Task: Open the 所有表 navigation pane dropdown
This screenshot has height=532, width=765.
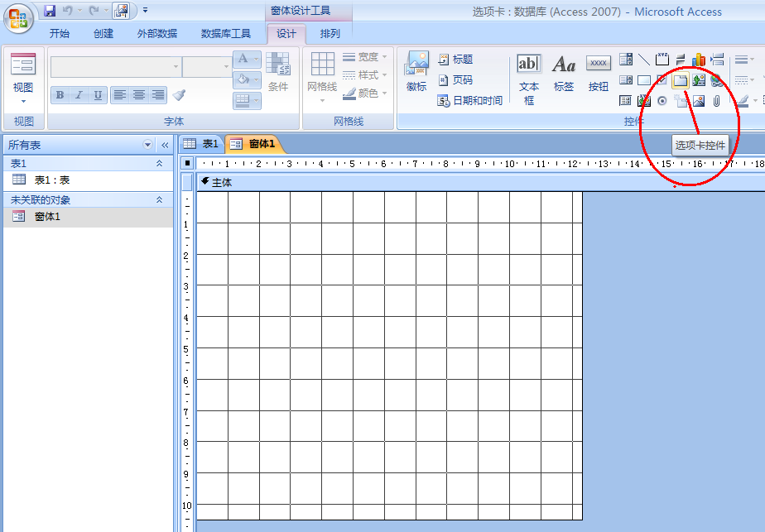Action: point(148,145)
